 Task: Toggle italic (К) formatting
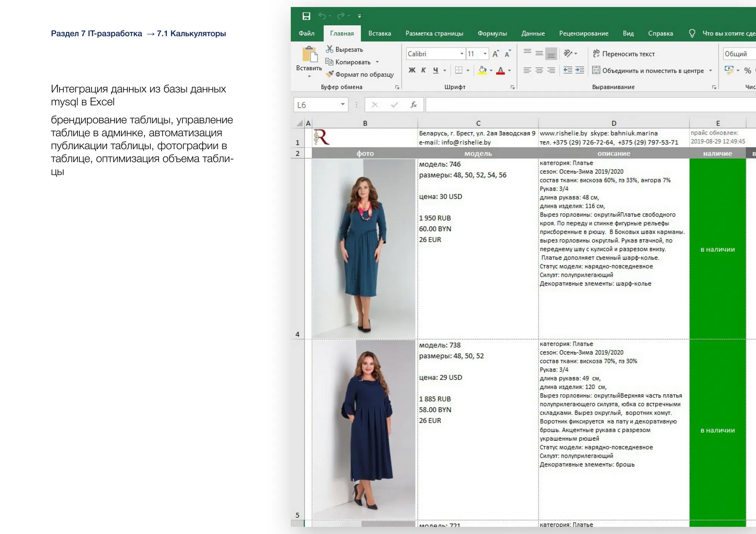click(423, 71)
